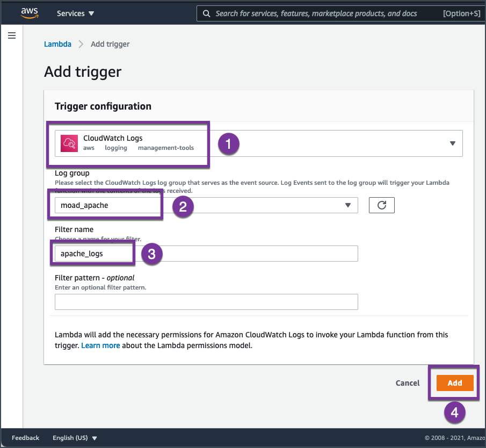
Task: Refresh the log group list
Action: pyautogui.click(x=381, y=205)
